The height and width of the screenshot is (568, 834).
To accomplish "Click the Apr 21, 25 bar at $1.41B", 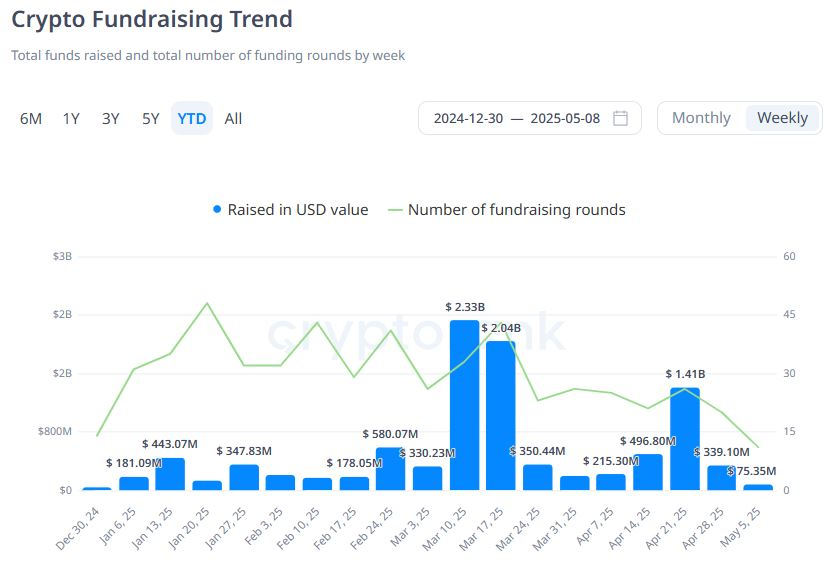I will tap(685, 438).
